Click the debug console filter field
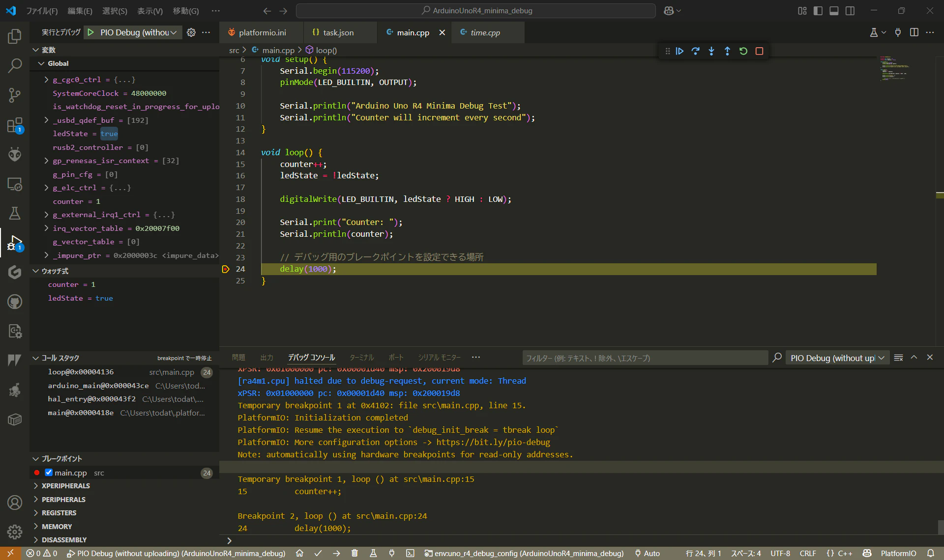 644,358
